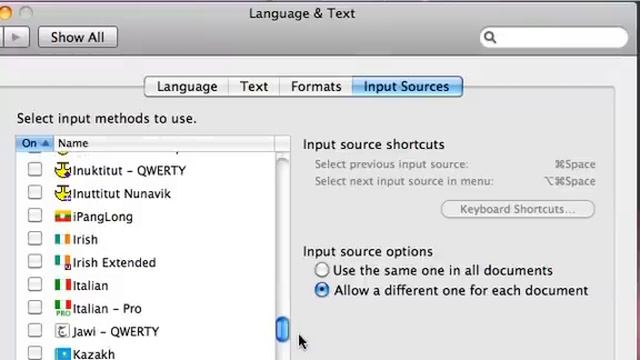Click the Italian flag icon
This screenshot has width=640, height=360.
pos(62,284)
